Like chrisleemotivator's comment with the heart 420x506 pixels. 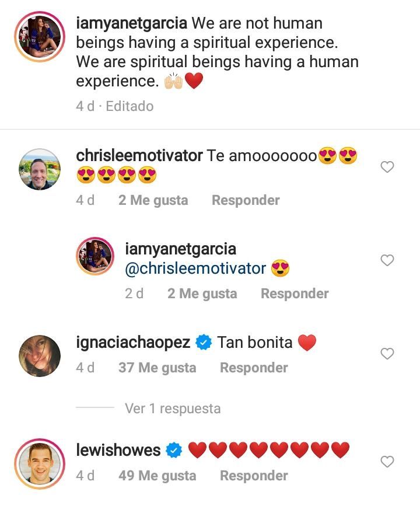(387, 167)
